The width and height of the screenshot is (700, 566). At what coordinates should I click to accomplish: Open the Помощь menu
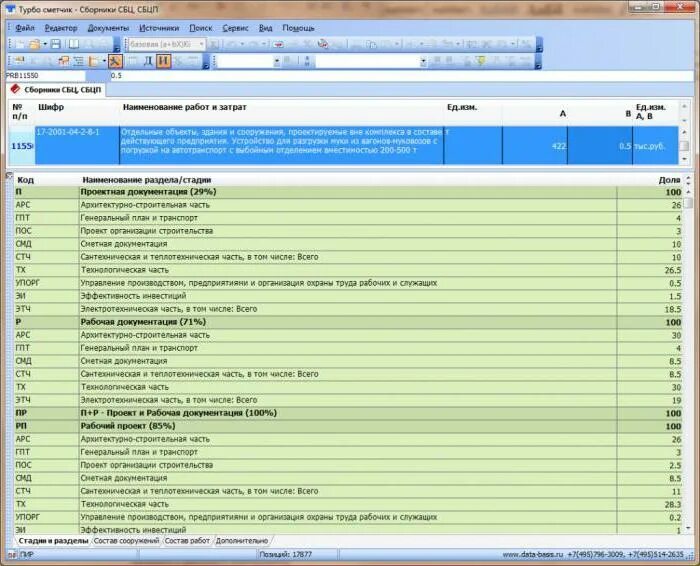click(298, 28)
